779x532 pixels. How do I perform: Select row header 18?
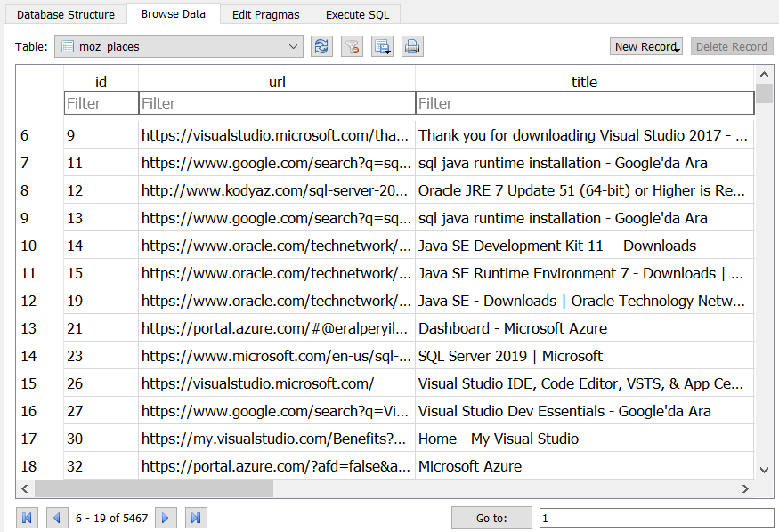(x=40, y=466)
